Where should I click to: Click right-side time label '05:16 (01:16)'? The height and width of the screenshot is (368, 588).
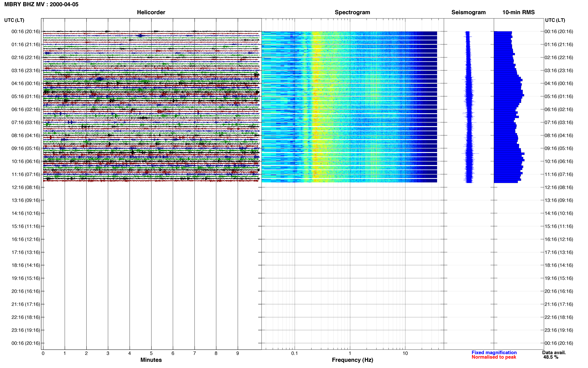(559, 96)
